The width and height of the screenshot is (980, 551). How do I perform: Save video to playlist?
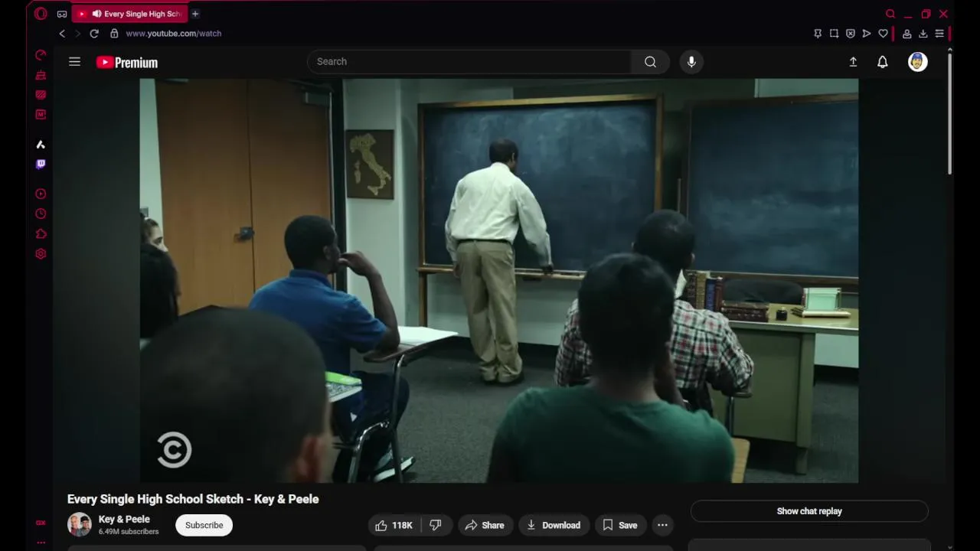tap(620, 525)
